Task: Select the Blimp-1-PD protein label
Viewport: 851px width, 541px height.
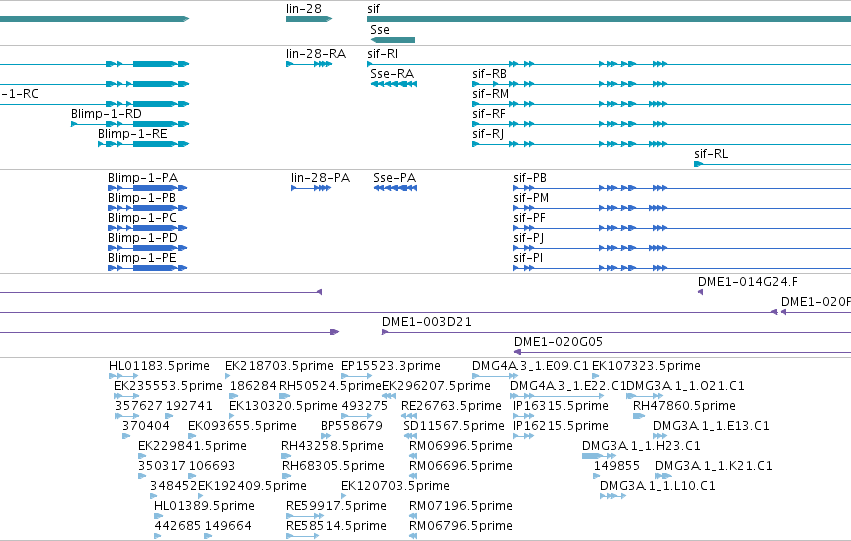Action: click(143, 238)
